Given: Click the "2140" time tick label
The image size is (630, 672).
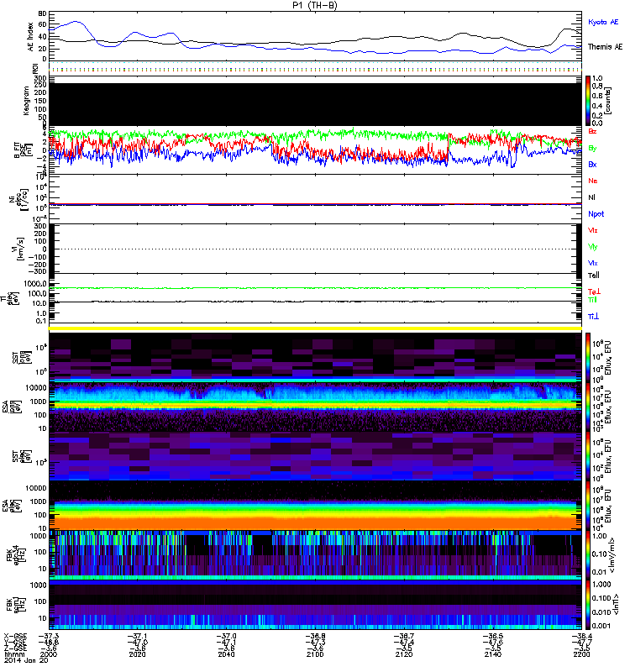Looking at the screenshot, I should click(x=492, y=654).
